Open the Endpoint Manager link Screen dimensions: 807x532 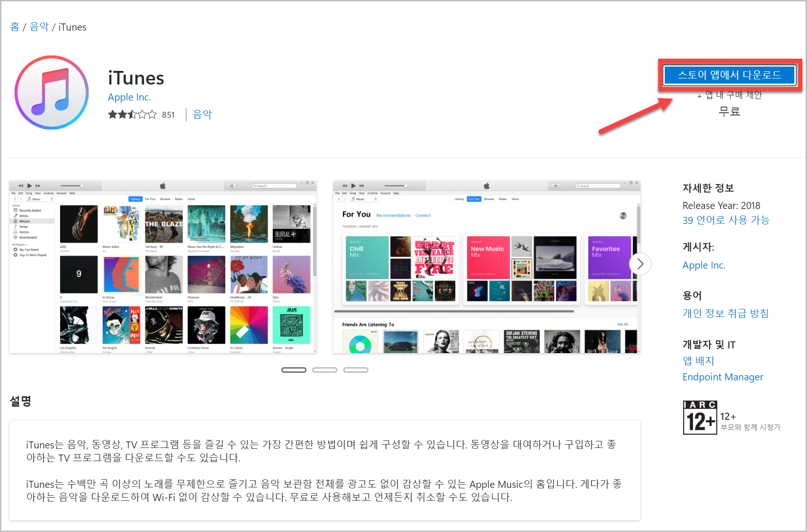pos(722,377)
